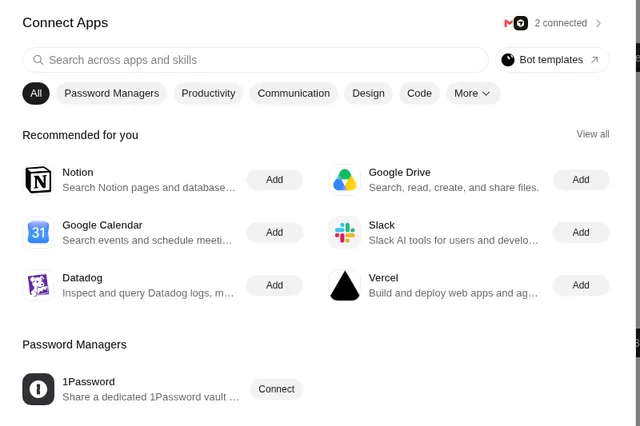
Task: Click 'Inspect and query Datadog logs' description
Action: pos(148,293)
